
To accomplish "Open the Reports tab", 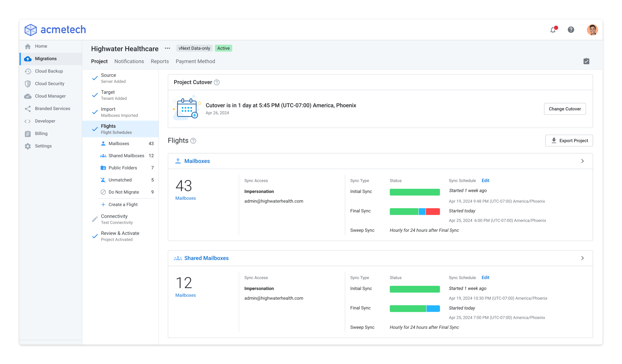I will (x=160, y=61).
